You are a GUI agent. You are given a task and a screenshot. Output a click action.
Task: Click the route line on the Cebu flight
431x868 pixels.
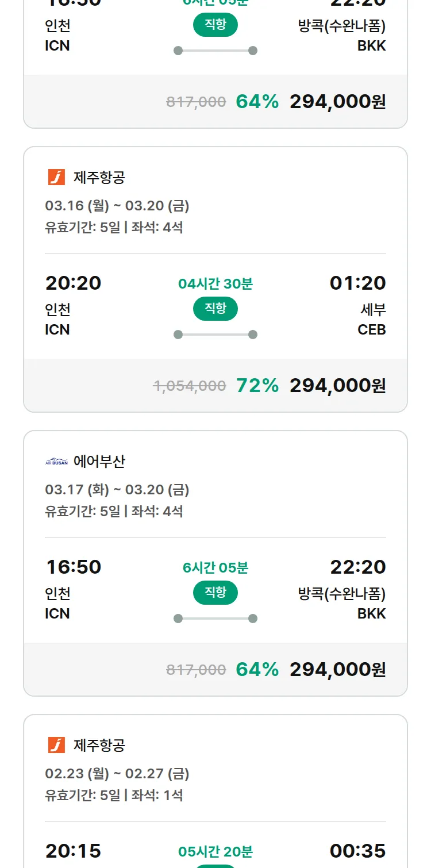(x=215, y=335)
